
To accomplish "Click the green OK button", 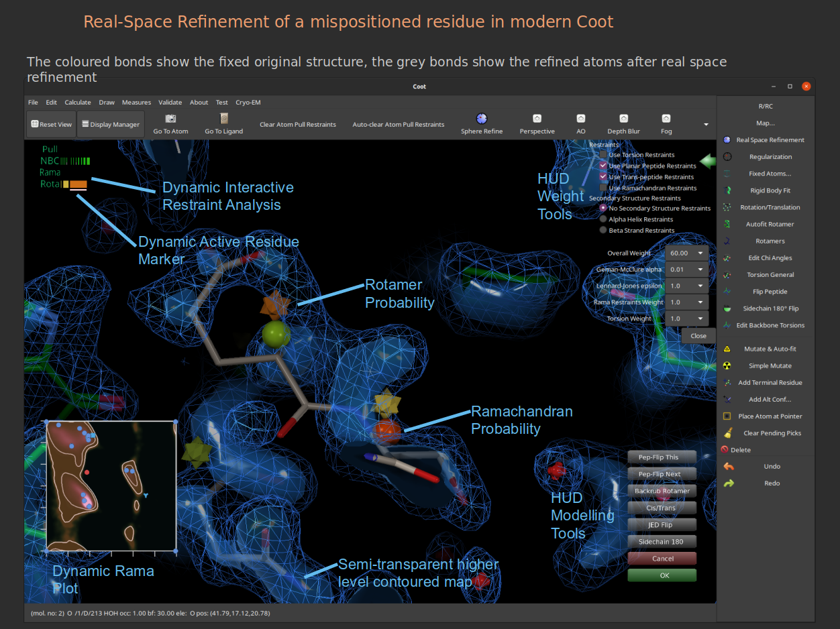I will pyautogui.click(x=662, y=575).
